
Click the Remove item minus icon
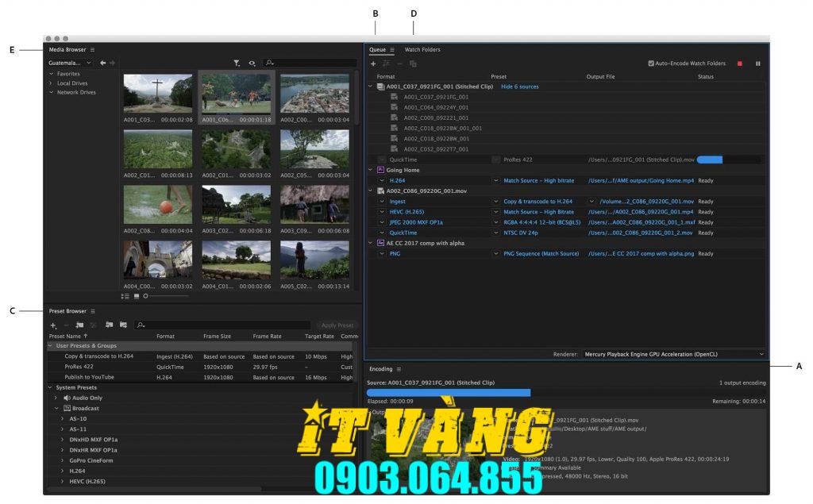[399, 63]
